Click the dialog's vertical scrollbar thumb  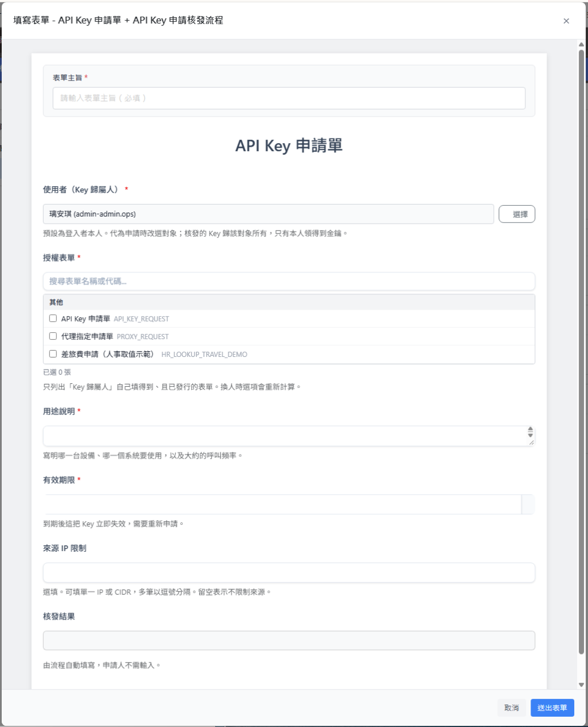coord(581,352)
